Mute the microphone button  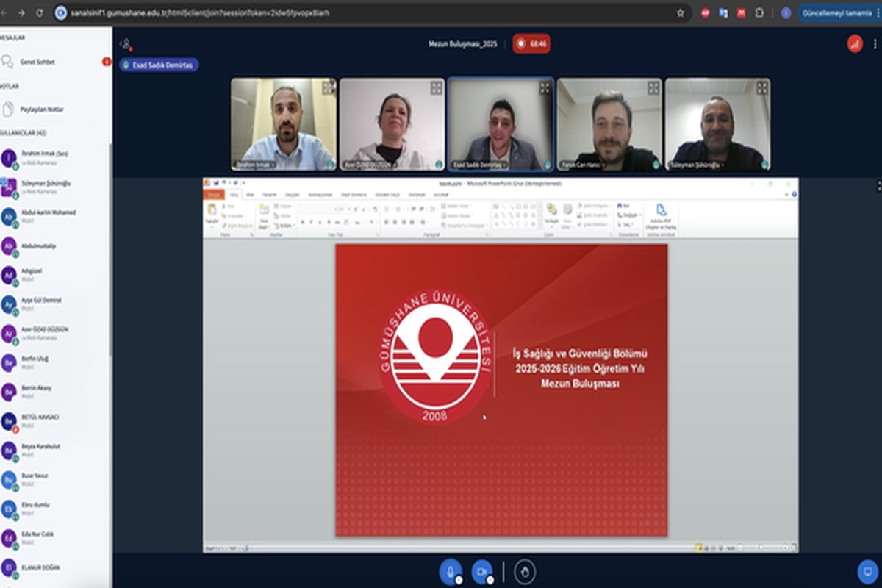tap(450, 570)
